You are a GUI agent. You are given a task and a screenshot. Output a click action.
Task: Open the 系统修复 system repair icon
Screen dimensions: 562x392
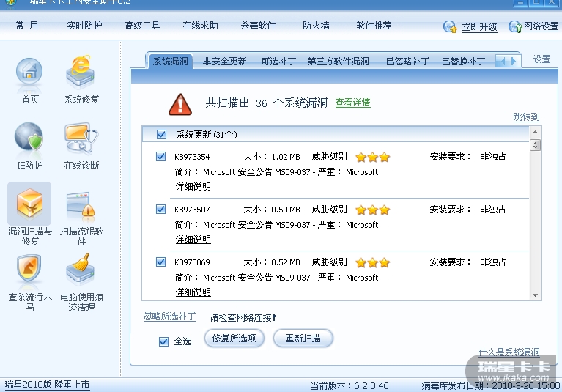point(81,72)
